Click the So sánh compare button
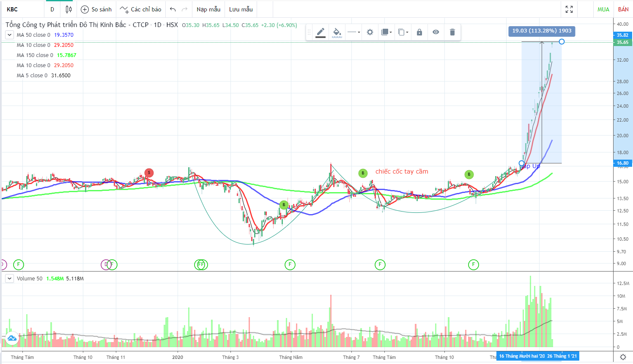 pyautogui.click(x=96, y=9)
